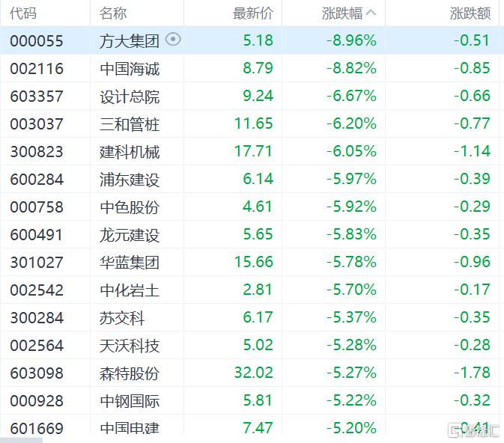This screenshot has height=443, width=504.
Task: Select stock code 600284
Action: point(37,179)
